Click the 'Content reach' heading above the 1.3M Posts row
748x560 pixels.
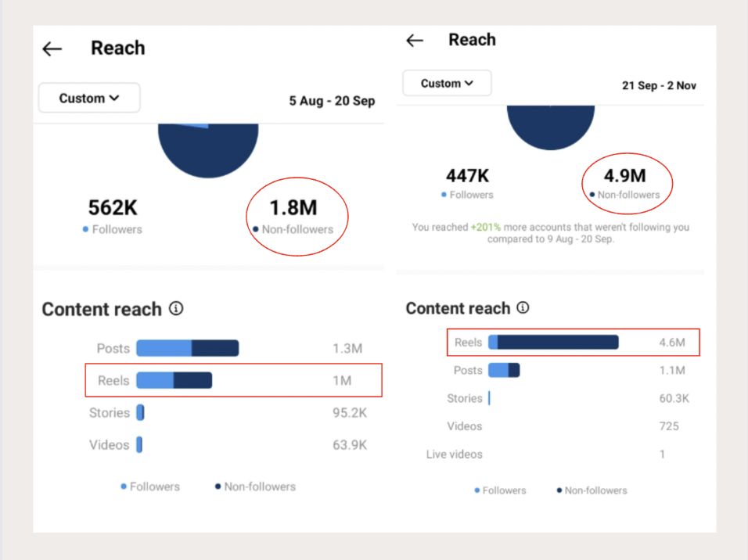point(102,309)
